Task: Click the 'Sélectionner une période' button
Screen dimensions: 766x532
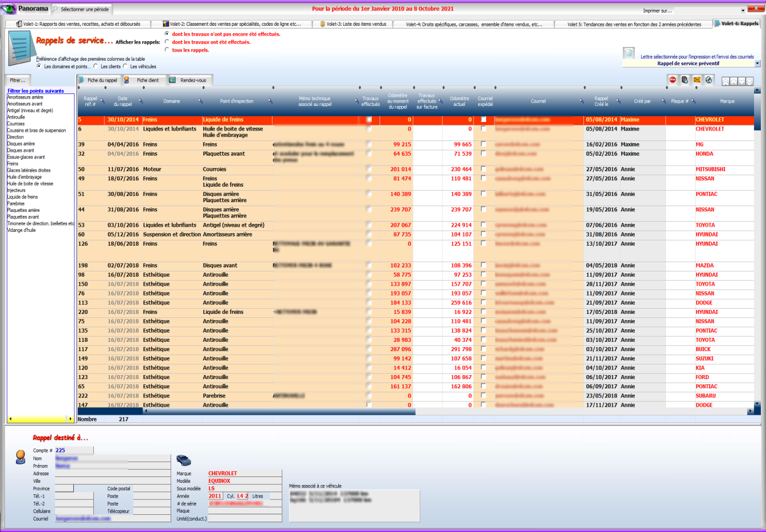Action: coord(81,9)
